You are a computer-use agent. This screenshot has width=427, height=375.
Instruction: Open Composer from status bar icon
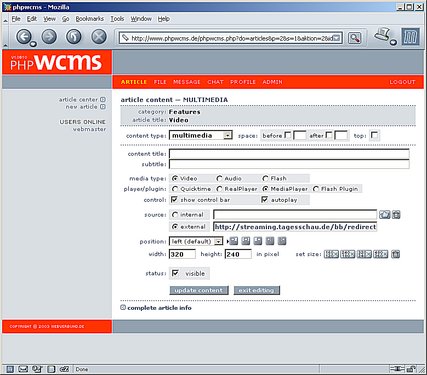click(37, 369)
